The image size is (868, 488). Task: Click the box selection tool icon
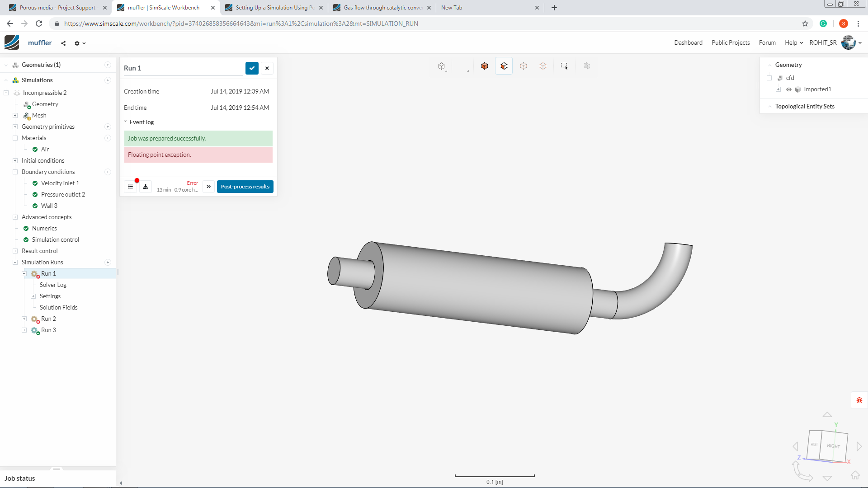(564, 66)
